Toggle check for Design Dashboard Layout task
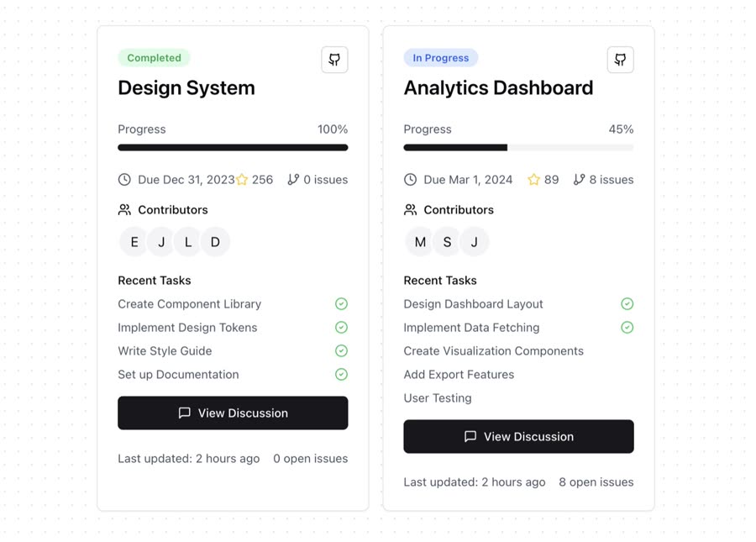 click(627, 304)
